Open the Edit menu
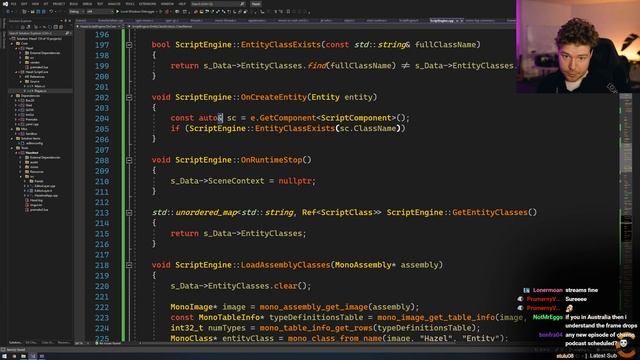This screenshot has height=360, width=640. pos(24,4)
